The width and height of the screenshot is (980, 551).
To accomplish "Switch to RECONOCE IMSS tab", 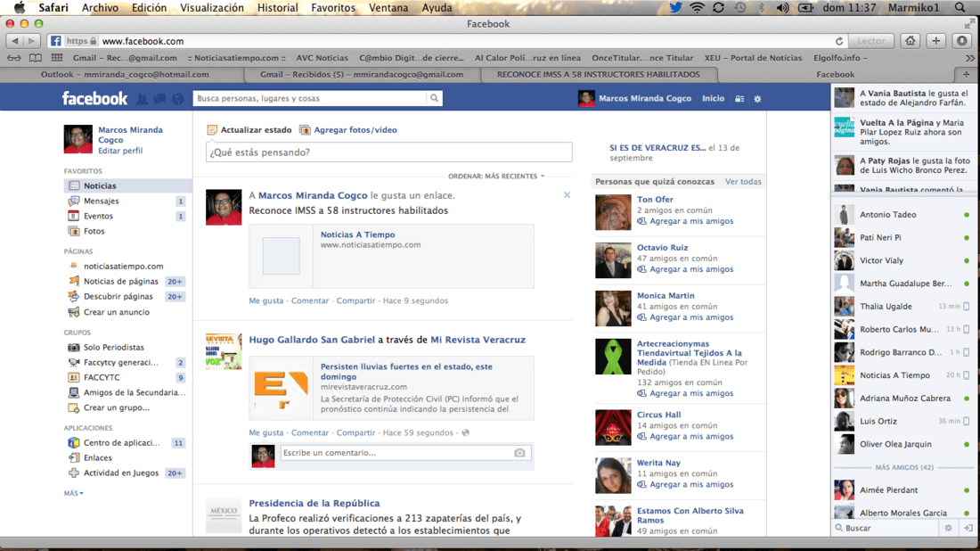I will (x=599, y=74).
